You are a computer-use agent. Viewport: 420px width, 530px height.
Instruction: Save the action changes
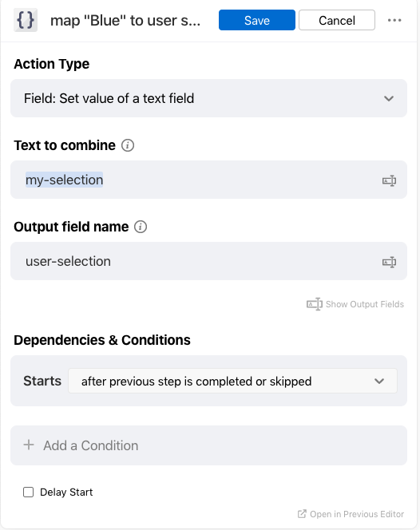257,20
